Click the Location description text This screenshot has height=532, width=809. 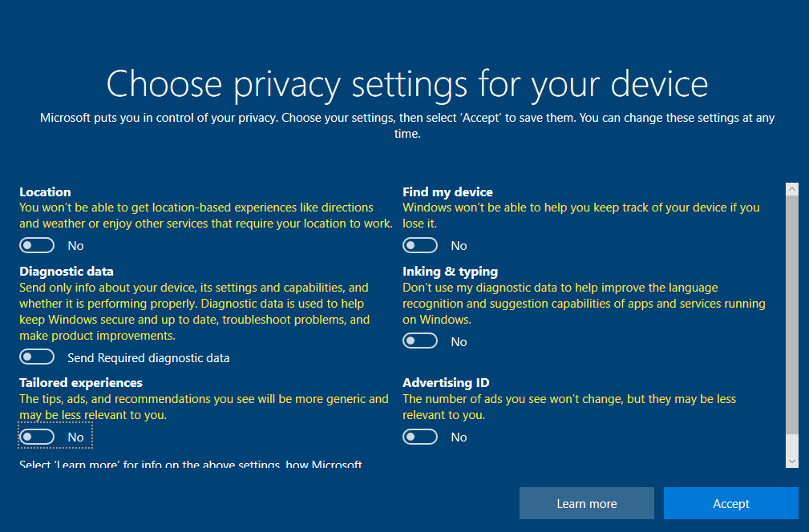pyautogui.click(x=206, y=216)
